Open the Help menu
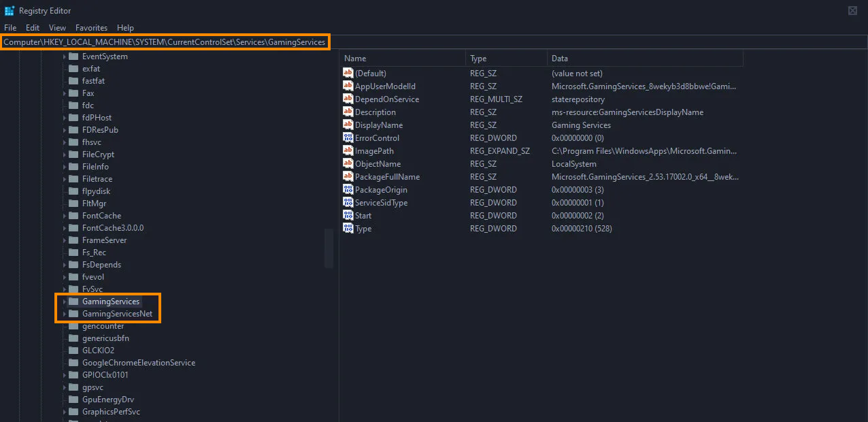The image size is (868, 422). click(126, 28)
